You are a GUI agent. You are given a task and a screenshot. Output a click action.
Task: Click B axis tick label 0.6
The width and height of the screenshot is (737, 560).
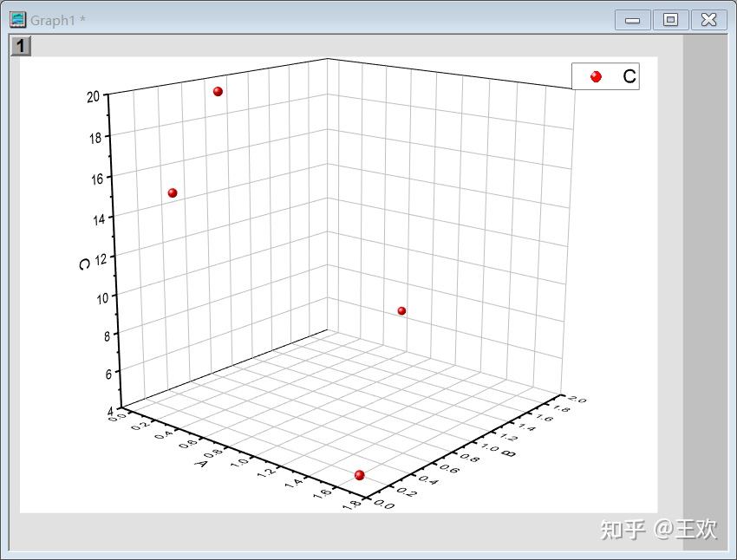(449, 468)
